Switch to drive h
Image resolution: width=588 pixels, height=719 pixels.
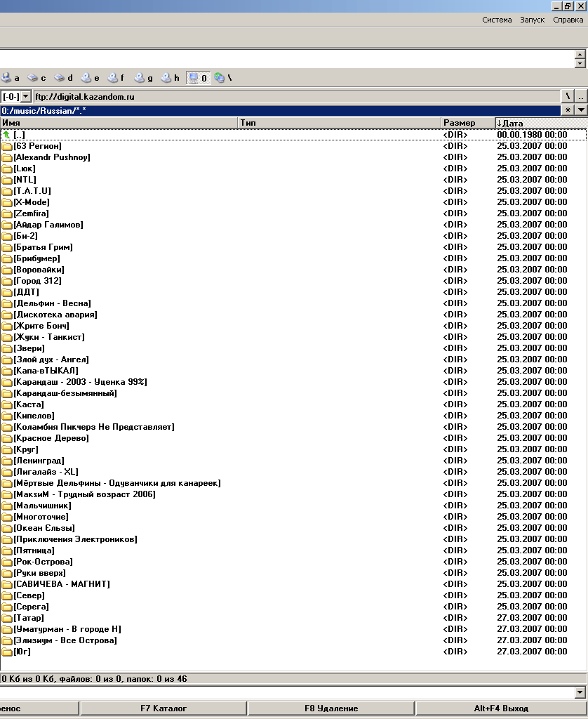(x=170, y=78)
